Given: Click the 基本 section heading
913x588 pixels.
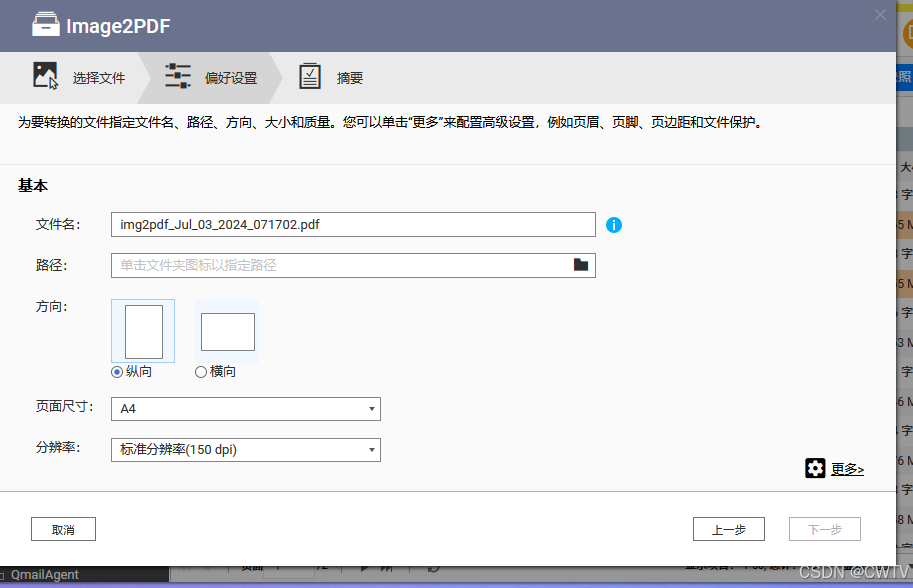Looking at the screenshot, I should [x=33, y=186].
